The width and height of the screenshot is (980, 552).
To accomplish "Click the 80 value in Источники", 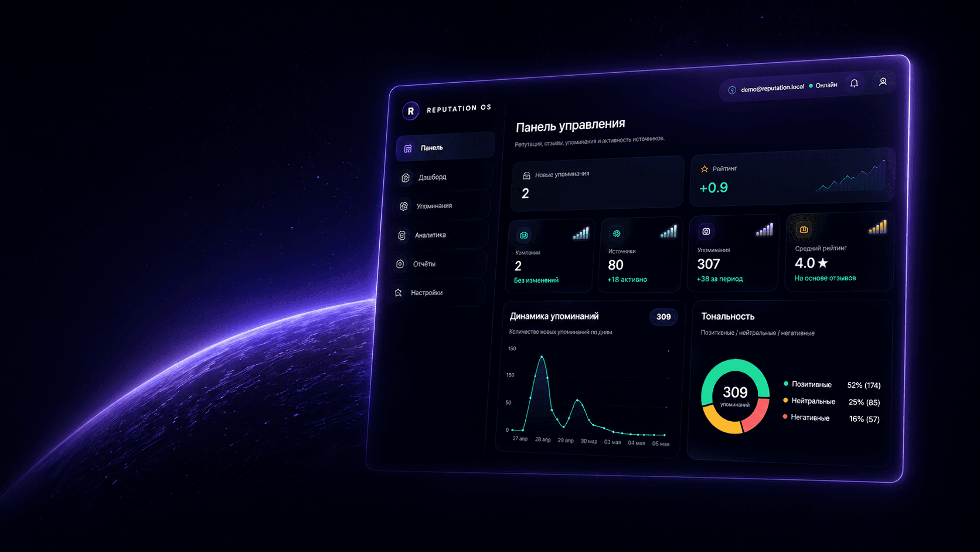I will coord(615,265).
